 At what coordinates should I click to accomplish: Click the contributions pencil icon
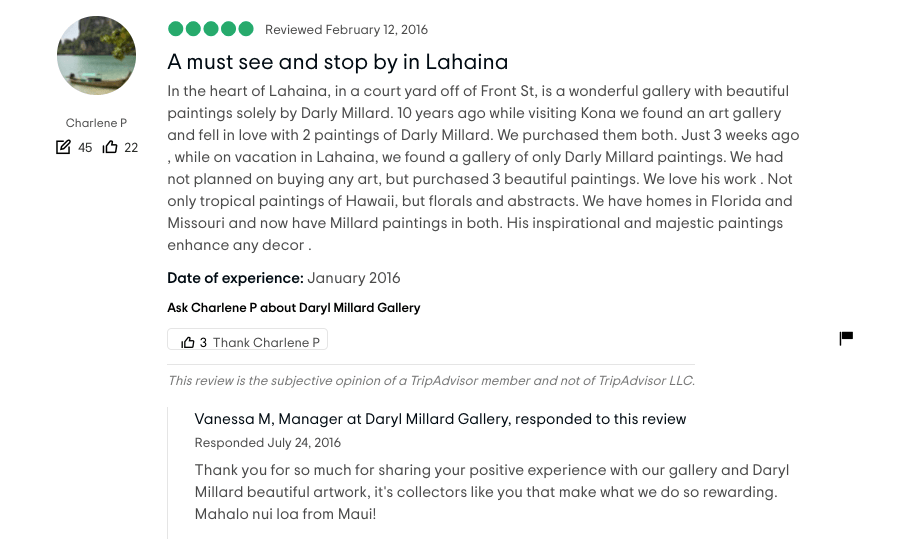64,147
